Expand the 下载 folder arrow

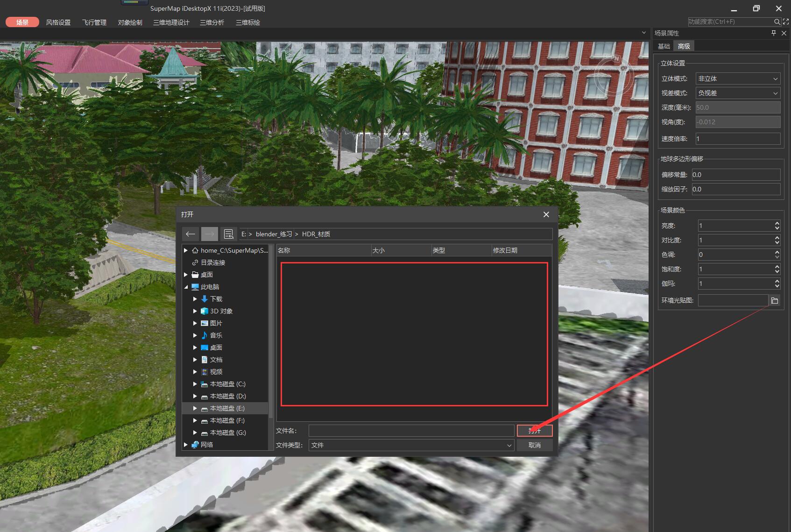[195, 299]
